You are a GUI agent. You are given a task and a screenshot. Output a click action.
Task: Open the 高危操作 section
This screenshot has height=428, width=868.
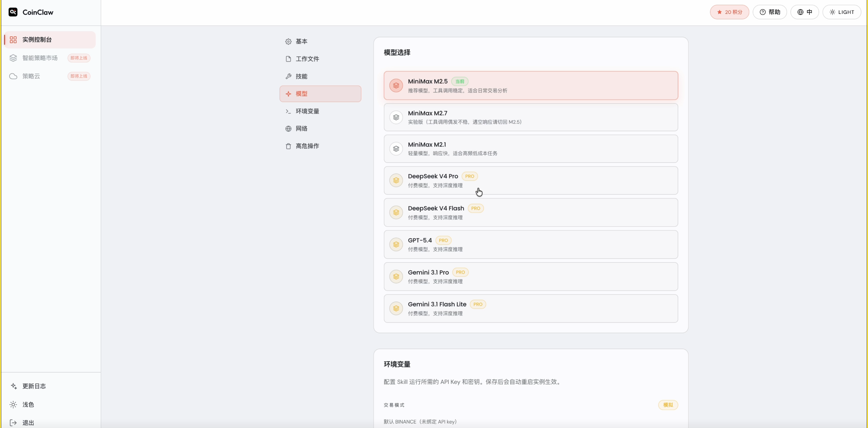coord(320,146)
